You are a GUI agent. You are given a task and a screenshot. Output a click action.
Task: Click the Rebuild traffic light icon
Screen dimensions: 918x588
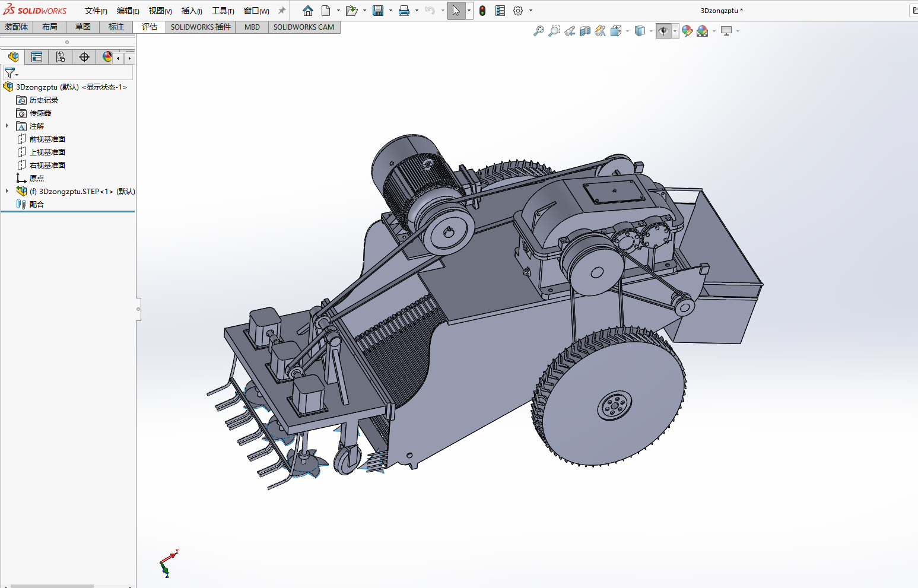[482, 11]
